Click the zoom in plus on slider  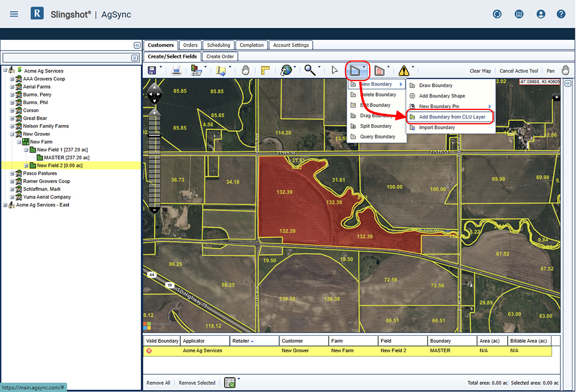tap(154, 112)
